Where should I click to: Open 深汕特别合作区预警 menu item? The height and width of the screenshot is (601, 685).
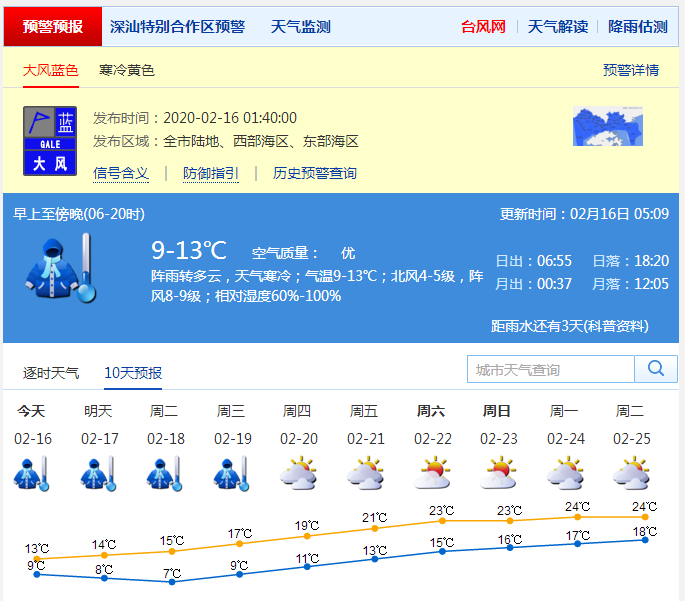(177, 27)
